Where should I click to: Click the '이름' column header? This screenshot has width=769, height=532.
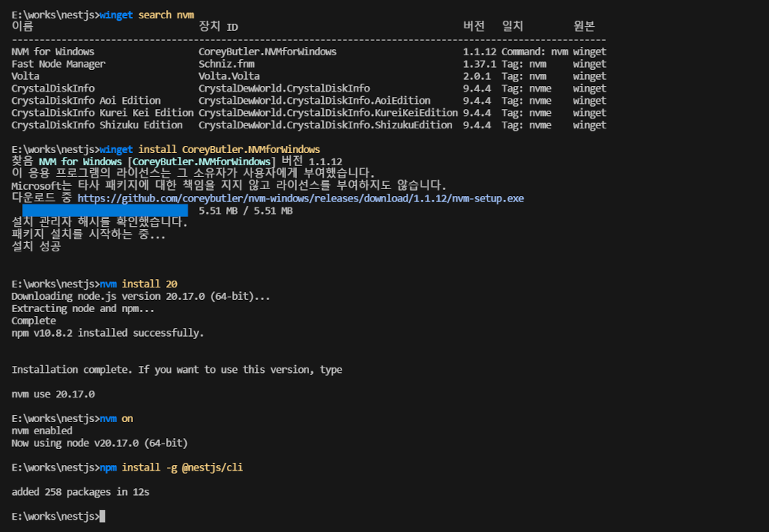point(22,26)
